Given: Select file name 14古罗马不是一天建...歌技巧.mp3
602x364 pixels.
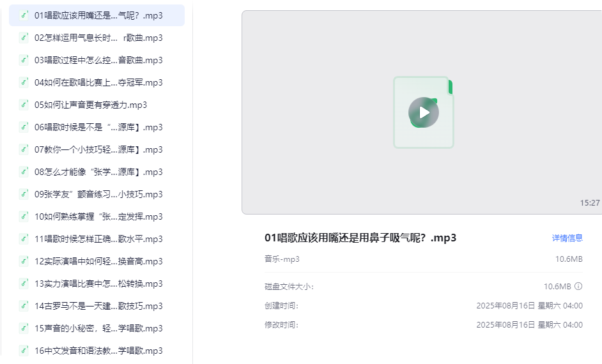Looking at the screenshot, I should click(x=98, y=306).
